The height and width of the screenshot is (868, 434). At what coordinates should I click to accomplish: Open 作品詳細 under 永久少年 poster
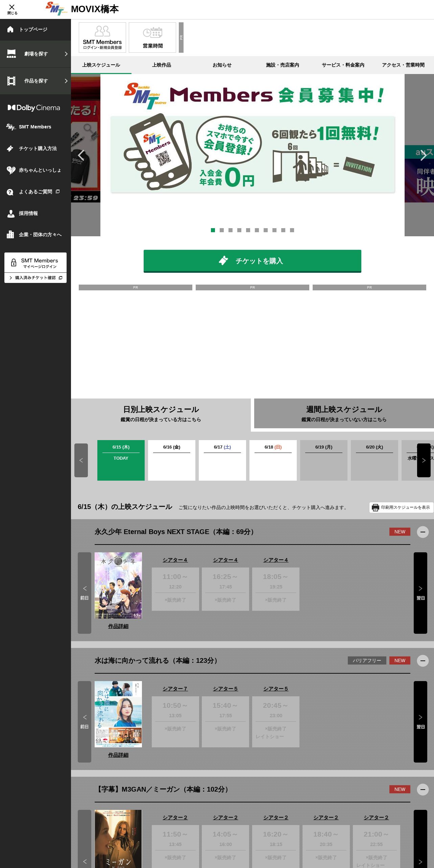click(x=118, y=626)
